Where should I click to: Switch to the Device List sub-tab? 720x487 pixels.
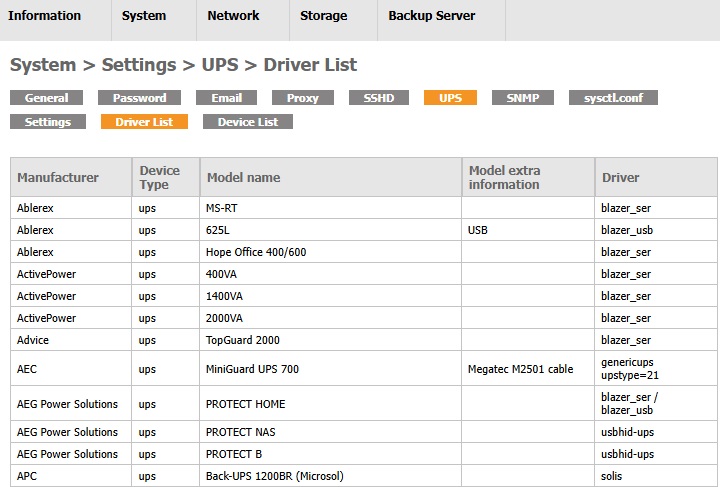(x=248, y=122)
